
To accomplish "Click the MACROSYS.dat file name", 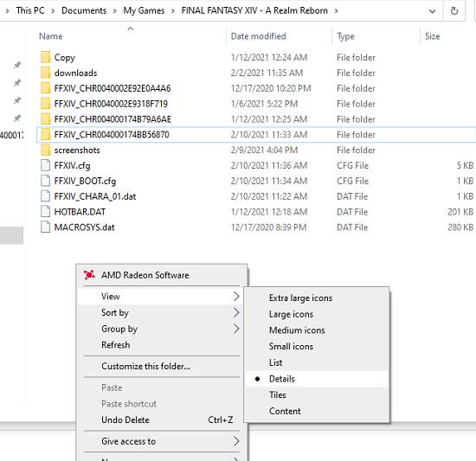I will pos(85,227).
